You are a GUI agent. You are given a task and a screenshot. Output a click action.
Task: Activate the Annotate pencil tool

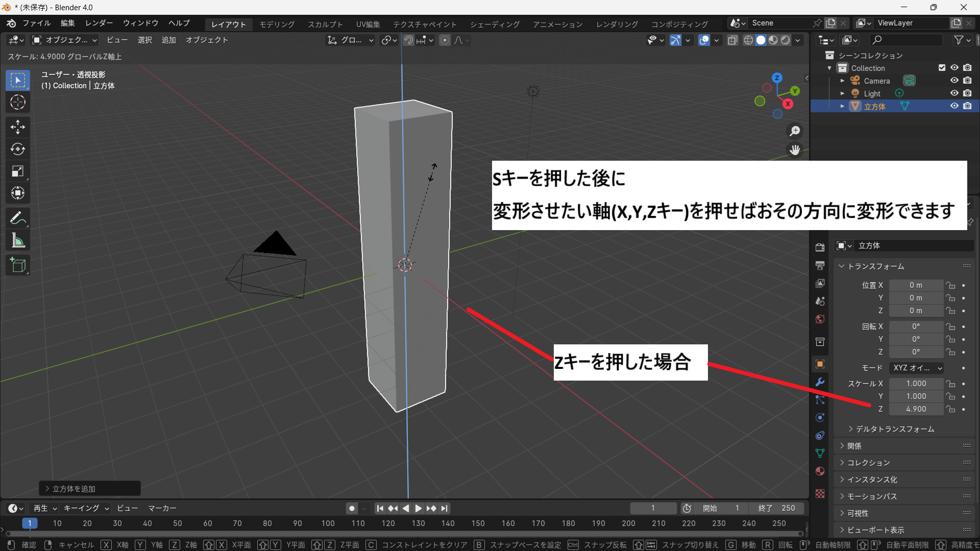tap(18, 218)
